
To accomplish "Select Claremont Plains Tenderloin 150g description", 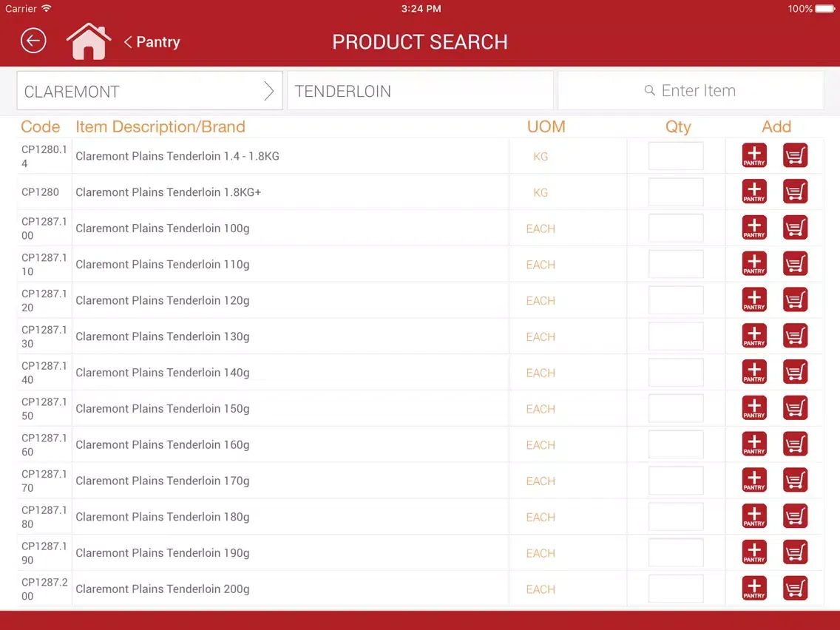I will tap(163, 409).
